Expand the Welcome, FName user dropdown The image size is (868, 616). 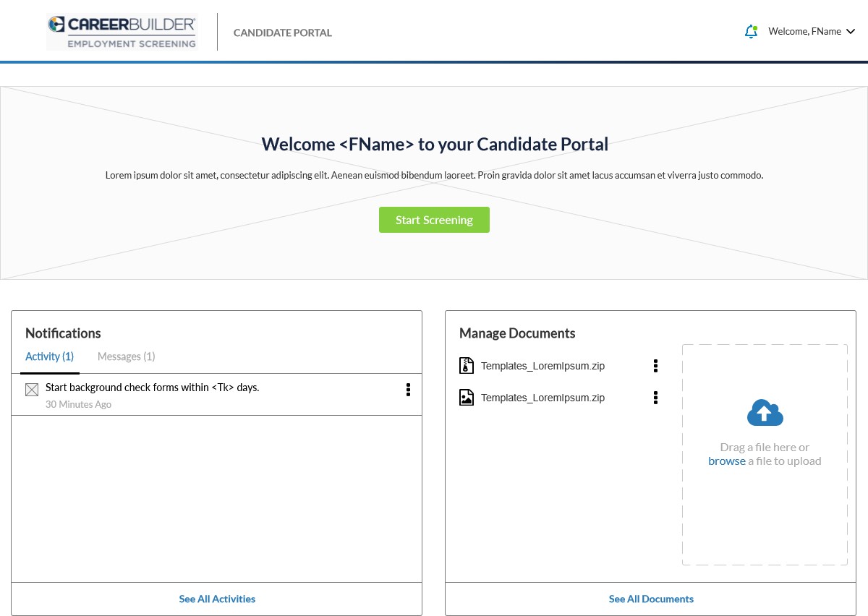pos(811,32)
